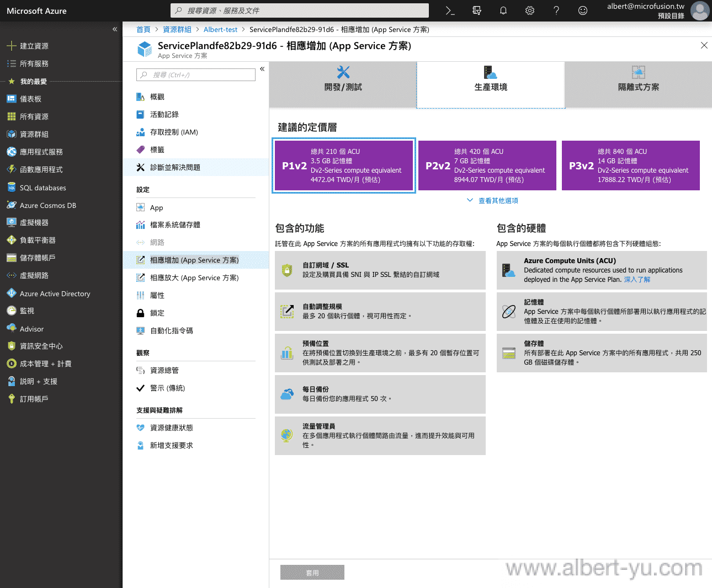Viewport: 712px width, 588px height.
Task: Select 鎖定 locks menu item
Action: click(196, 313)
